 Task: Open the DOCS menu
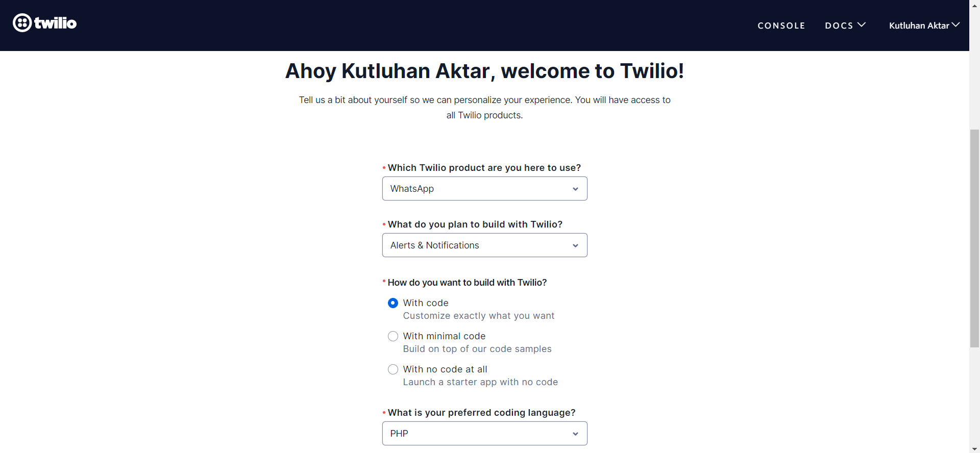[x=839, y=26]
